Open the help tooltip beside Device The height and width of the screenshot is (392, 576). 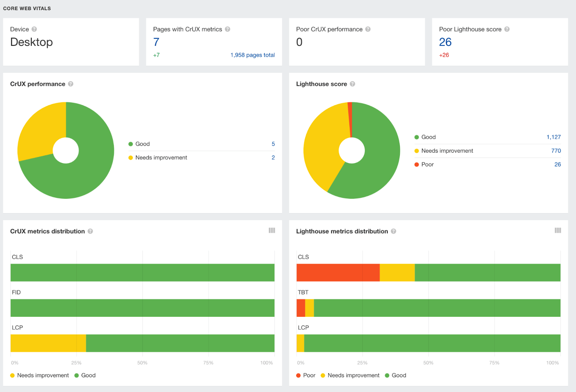[34, 29]
